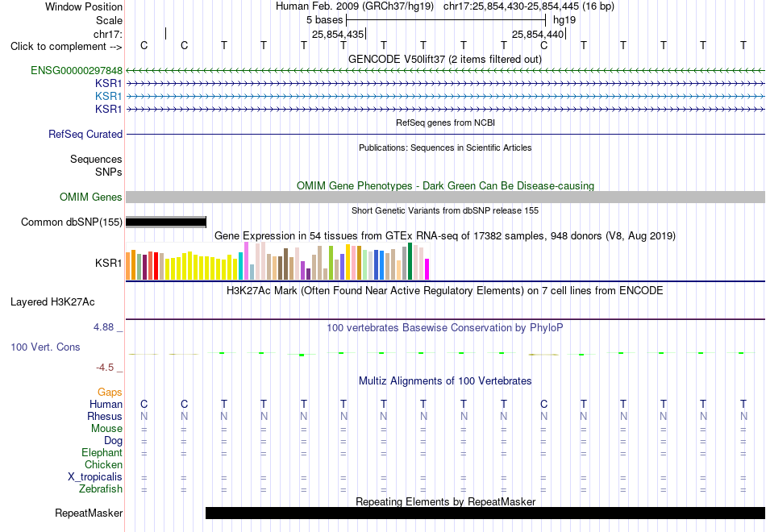Click the 'RefSeq genes from NCBI' title
Viewport: 766px width, 532px height.
click(446, 123)
